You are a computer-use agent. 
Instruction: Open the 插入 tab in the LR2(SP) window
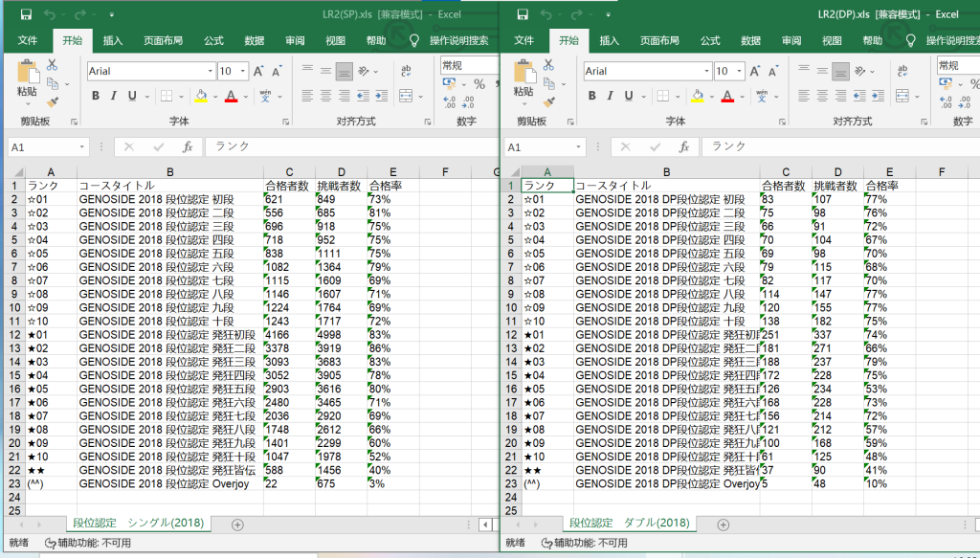point(113,41)
